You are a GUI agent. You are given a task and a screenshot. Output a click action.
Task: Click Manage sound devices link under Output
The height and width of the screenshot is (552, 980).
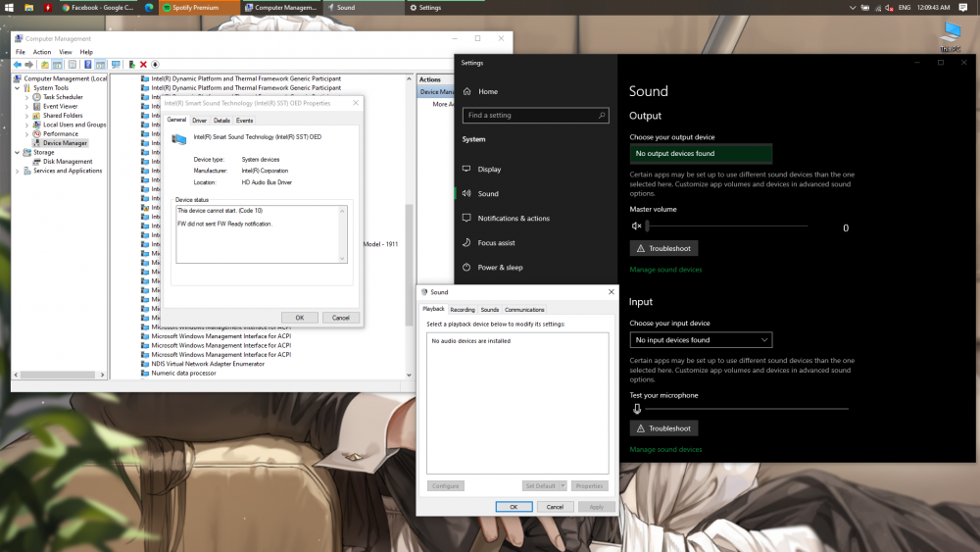pos(665,270)
